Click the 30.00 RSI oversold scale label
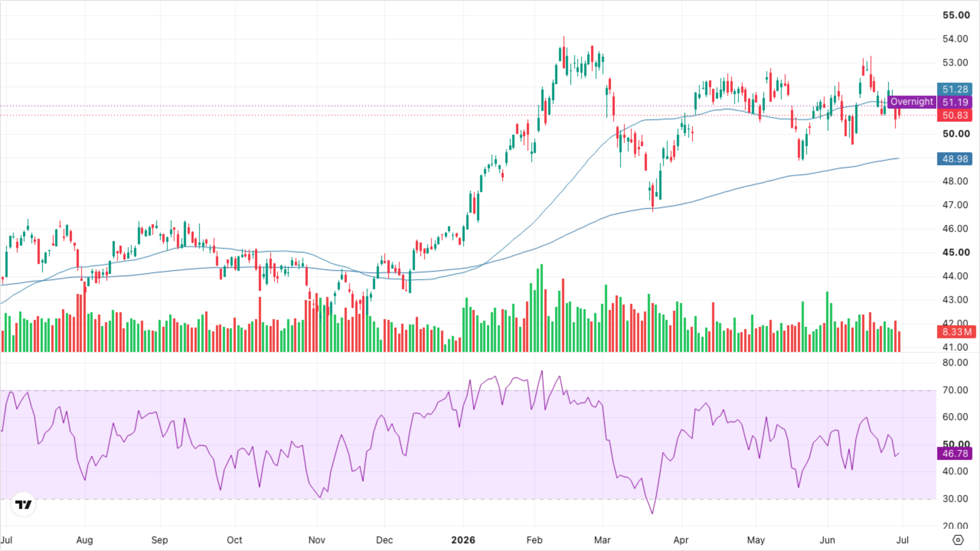The width and height of the screenshot is (980, 551). point(955,499)
